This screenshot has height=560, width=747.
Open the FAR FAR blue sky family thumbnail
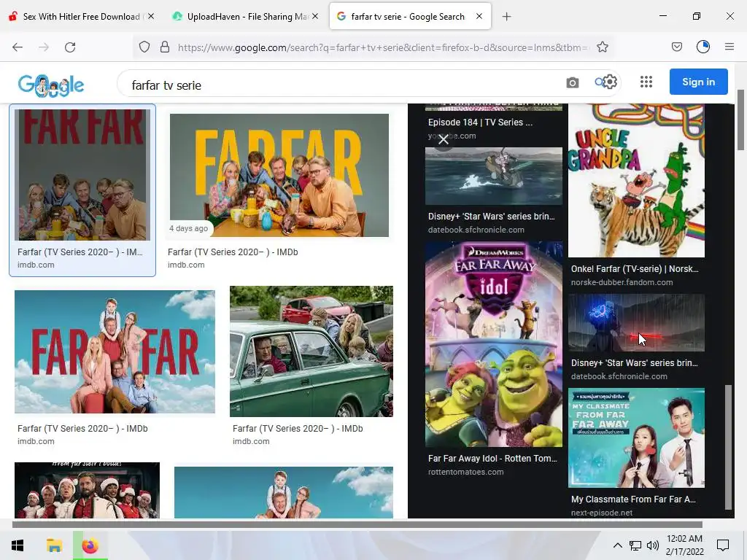115,352
